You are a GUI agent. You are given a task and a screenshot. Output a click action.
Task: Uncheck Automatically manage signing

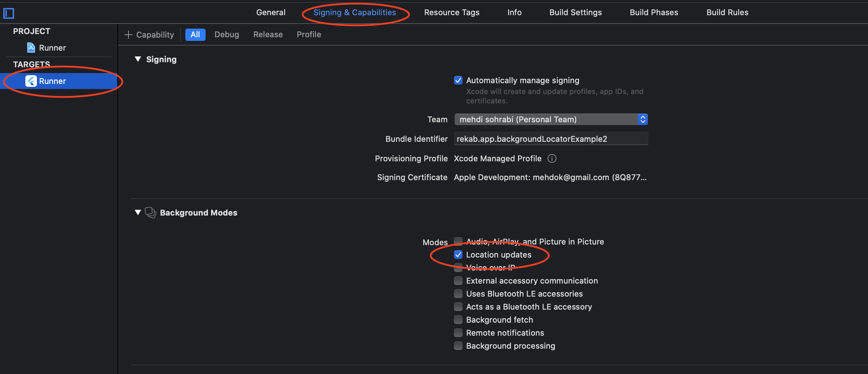pos(458,80)
